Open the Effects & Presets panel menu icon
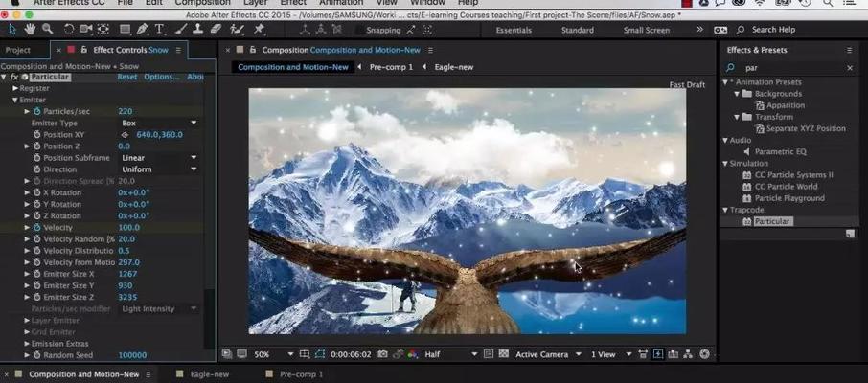868x383 pixels. point(849,50)
